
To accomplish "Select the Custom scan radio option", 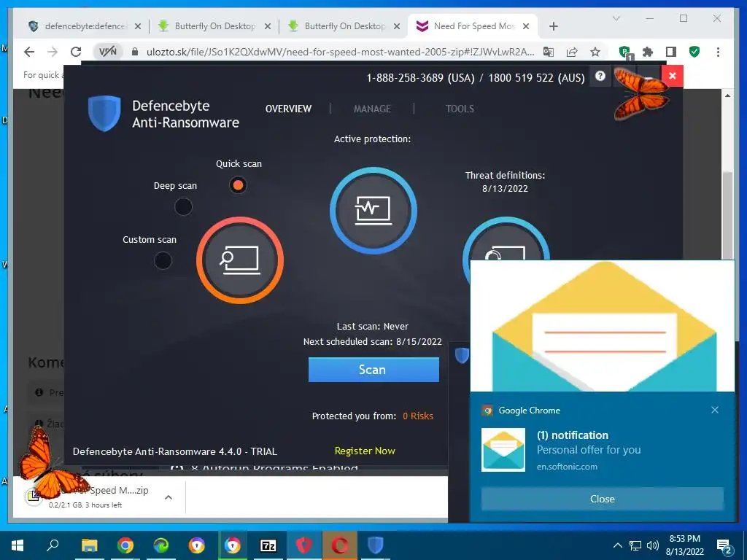I will [x=163, y=260].
